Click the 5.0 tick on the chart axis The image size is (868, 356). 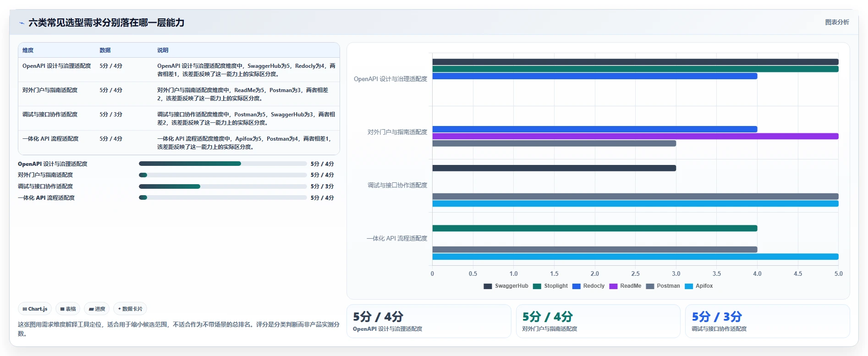tap(838, 274)
